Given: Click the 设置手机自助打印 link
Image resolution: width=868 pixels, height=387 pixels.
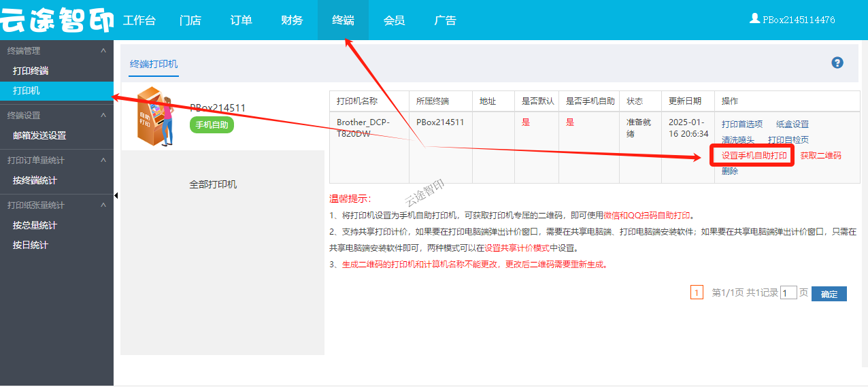Looking at the screenshot, I should (754, 156).
